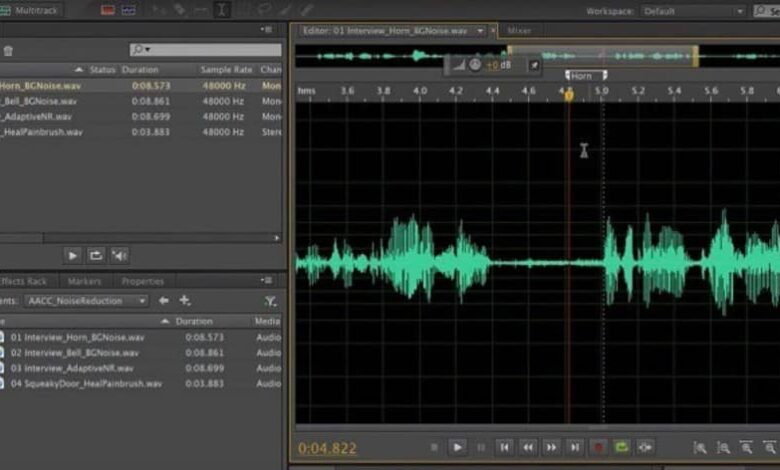Screen dimensions: 780x470
Task: Click the Files panel horizontal scrollbar arrow
Action: coord(277,238)
